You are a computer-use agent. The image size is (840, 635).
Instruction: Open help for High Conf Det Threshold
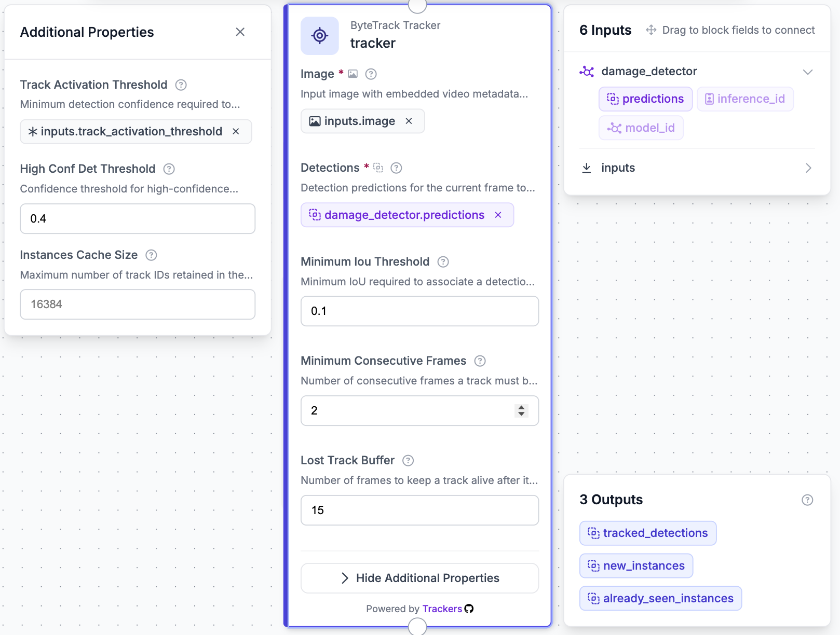point(169,169)
